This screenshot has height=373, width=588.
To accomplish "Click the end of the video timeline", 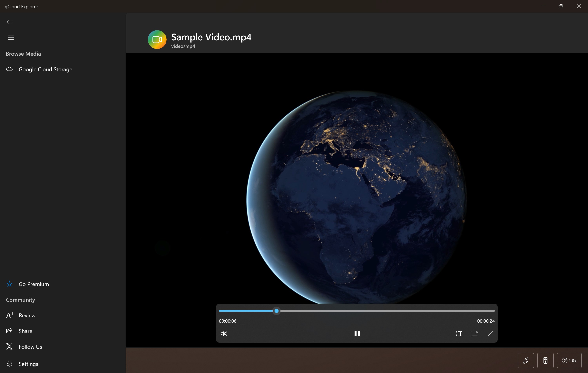I will pyautogui.click(x=494, y=311).
